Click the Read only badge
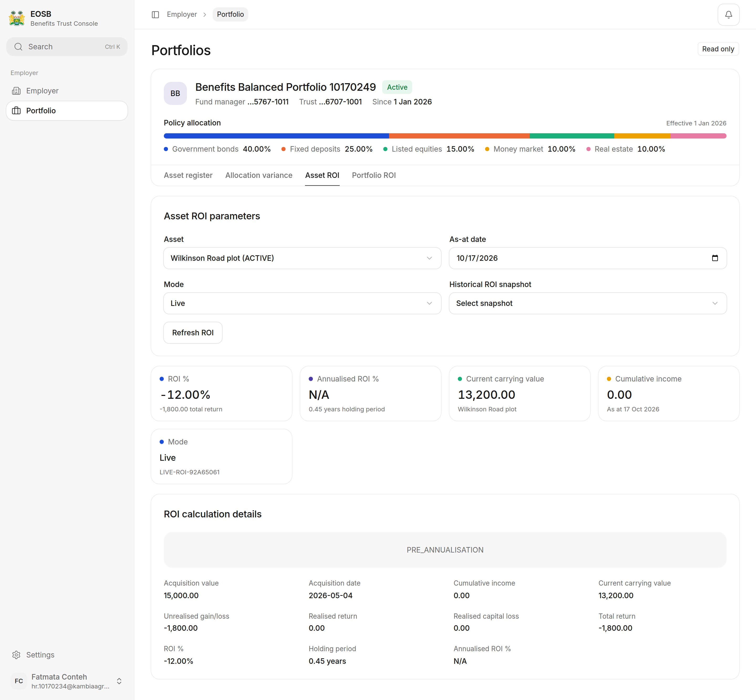The image size is (756, 700). (x=718, y=49)
